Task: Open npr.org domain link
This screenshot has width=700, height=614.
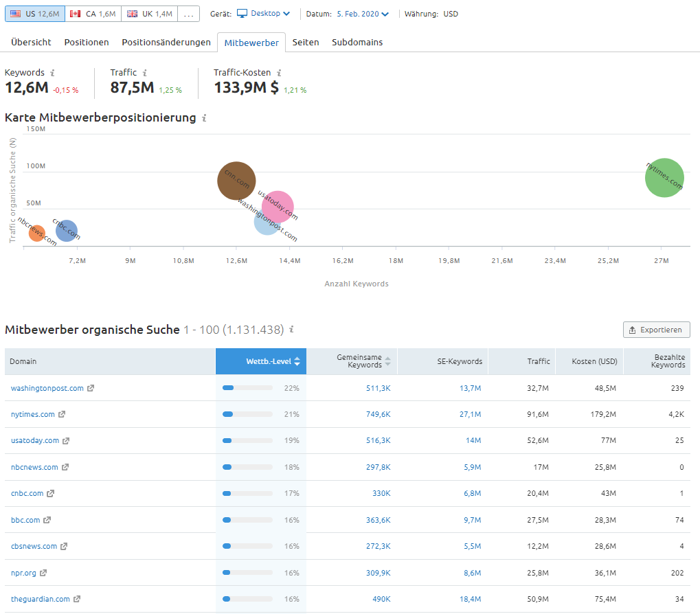Action: click(x=23, y=573)
